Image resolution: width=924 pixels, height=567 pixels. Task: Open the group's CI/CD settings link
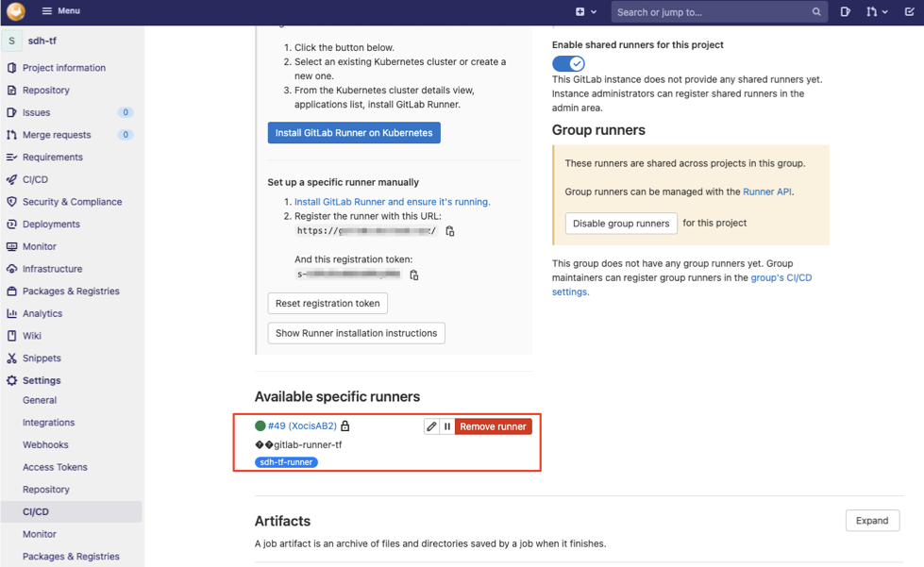[681, 285]
